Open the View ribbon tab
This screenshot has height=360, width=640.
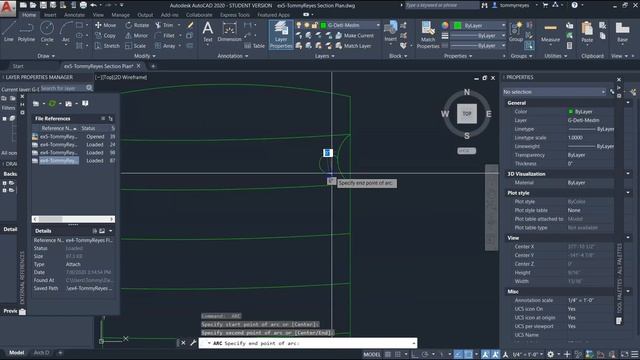(98, 15)
